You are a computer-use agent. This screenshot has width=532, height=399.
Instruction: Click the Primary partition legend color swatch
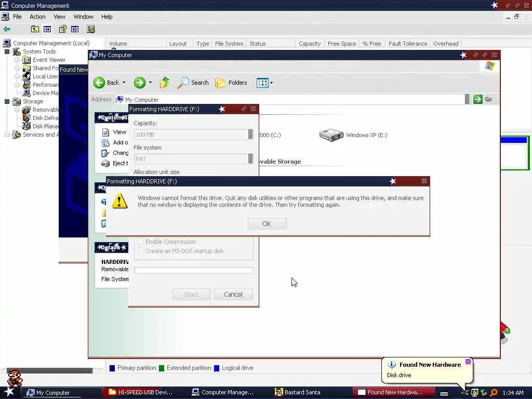[x=112, y=368]
